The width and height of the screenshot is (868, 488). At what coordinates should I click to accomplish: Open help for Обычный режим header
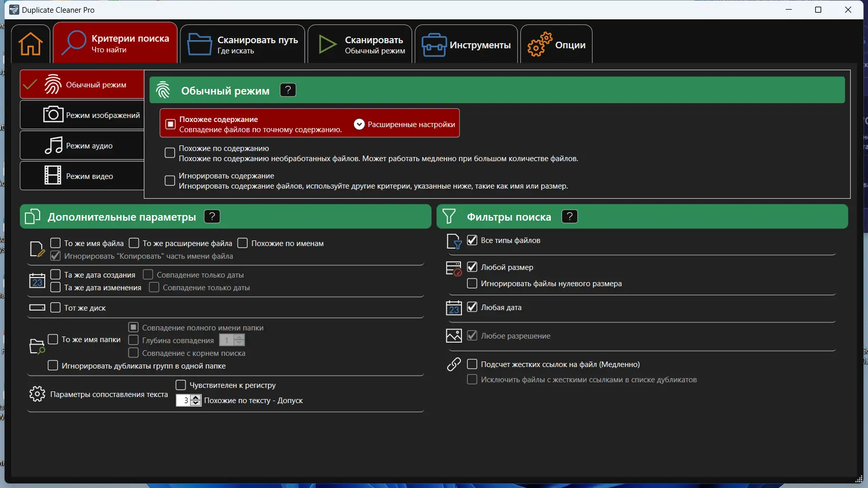point(288,90)
